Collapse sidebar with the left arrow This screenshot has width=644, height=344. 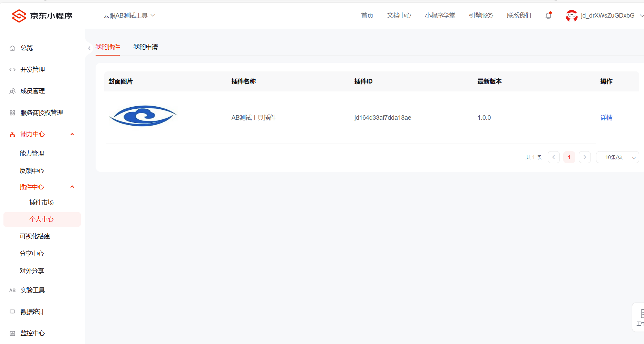click(89, 48)
